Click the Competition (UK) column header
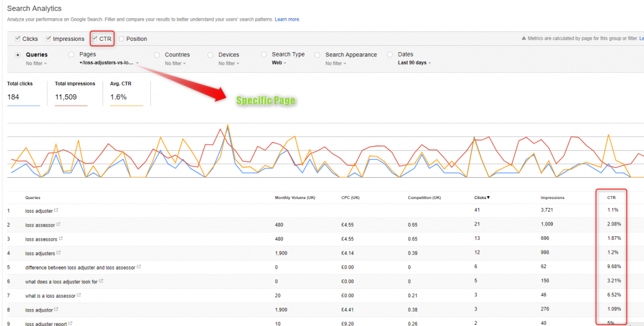This screenshot has width=644, height=326. pos(425,198)
